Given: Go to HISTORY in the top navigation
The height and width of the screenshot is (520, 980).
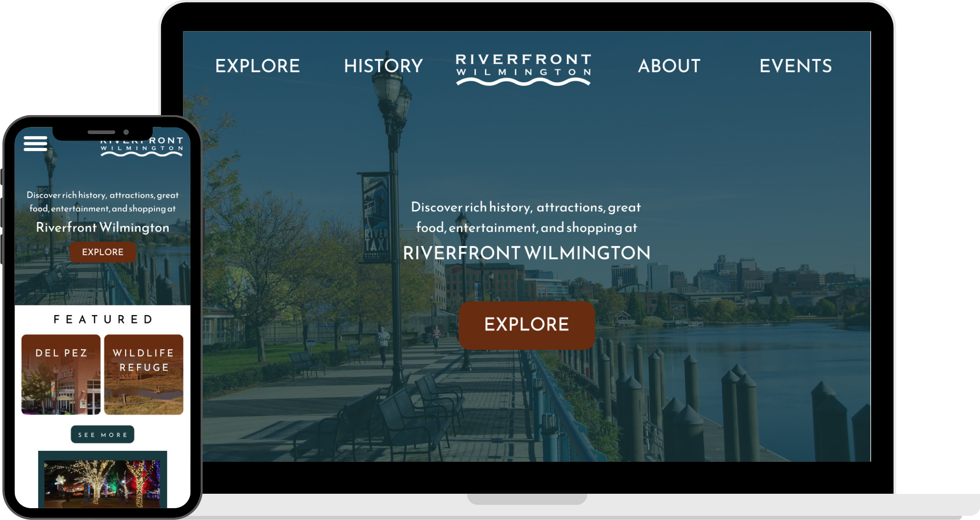Looking at the screenshot, I should pyautogui.click(x=383, y=66).
